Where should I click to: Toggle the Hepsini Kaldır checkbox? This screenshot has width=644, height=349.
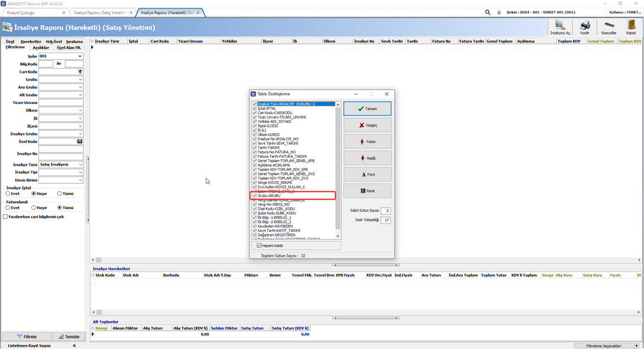pyautogui.click(x=259, y=245)
